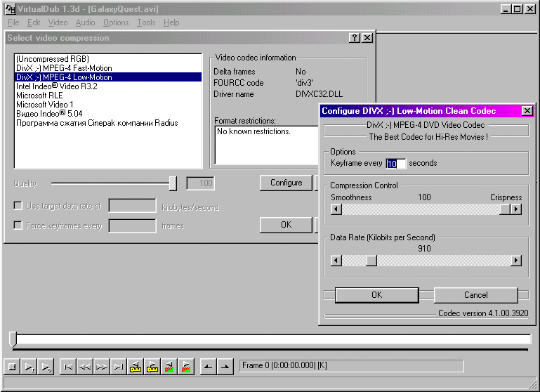Click the video timeline position handle

pos(13,339)
